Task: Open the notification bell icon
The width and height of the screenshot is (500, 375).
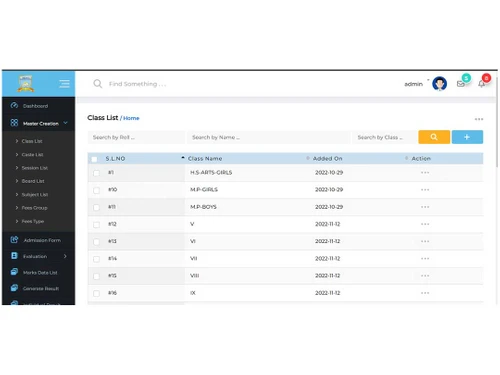Action: [481, 84]
